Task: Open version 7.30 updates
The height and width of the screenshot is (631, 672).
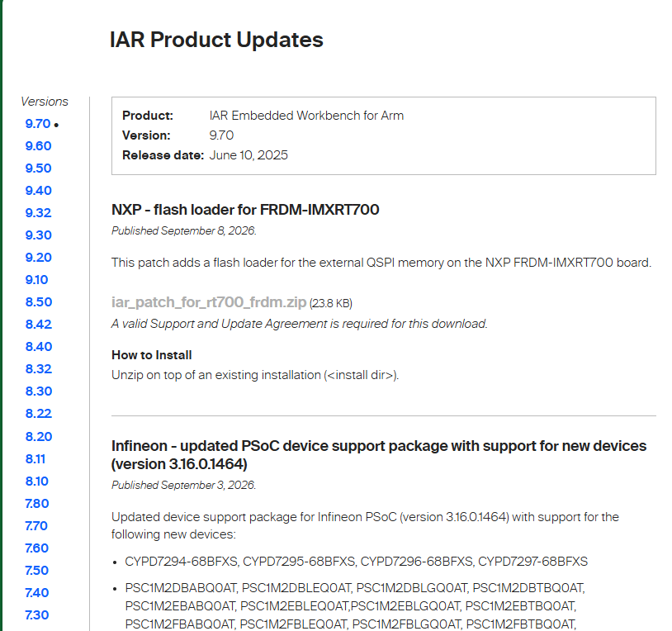Action: point(37,615)
